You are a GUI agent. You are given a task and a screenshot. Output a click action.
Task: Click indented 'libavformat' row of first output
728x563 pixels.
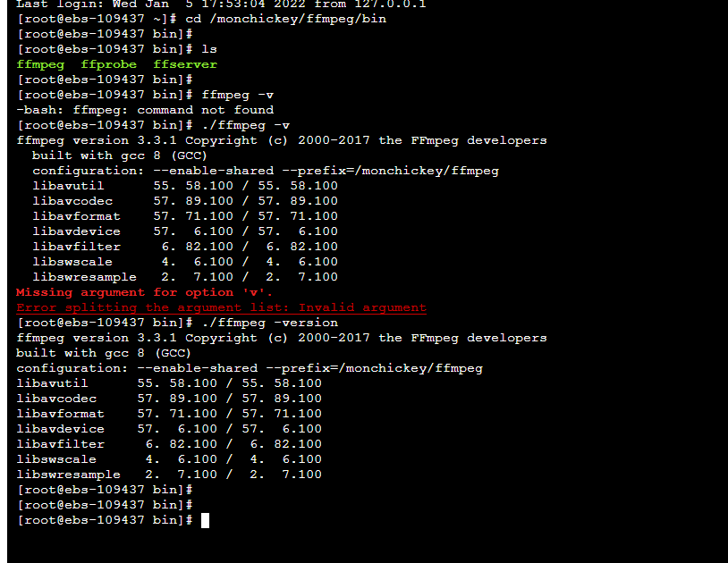coord(185,216)
